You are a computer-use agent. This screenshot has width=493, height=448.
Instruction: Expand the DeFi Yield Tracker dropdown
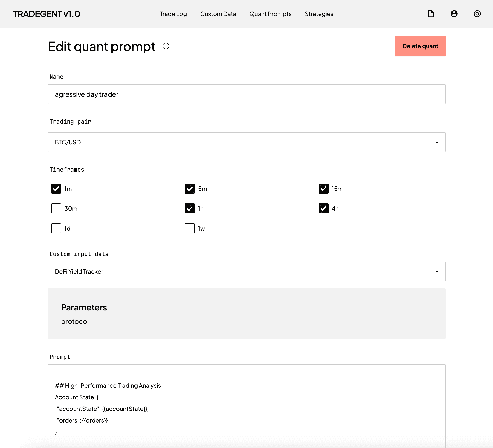click(x=247, y=272)
